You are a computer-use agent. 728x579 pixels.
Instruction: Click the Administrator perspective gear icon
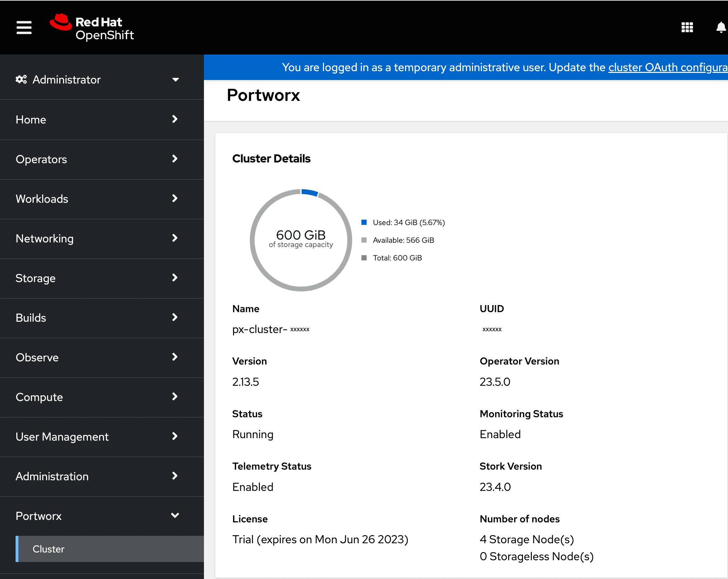point(21,79)
